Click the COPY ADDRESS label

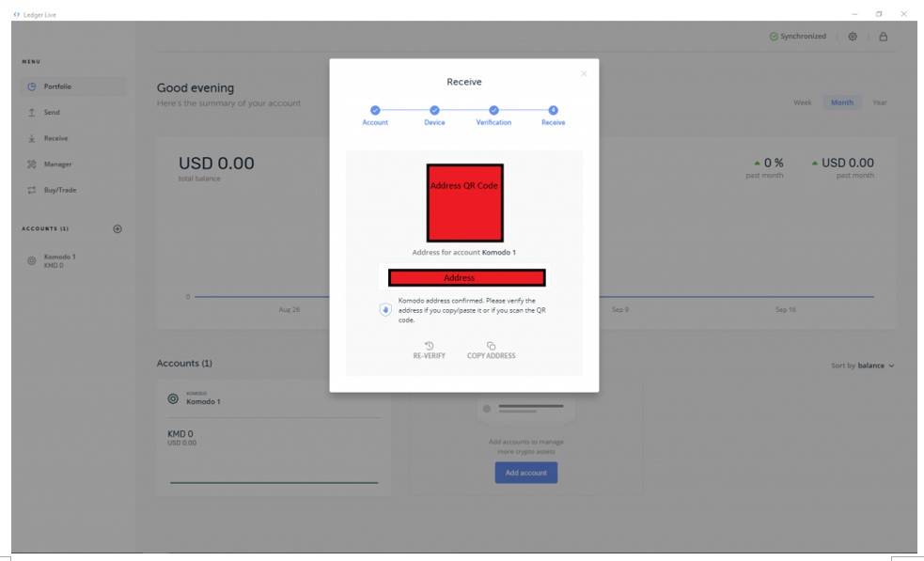(491, 356)
